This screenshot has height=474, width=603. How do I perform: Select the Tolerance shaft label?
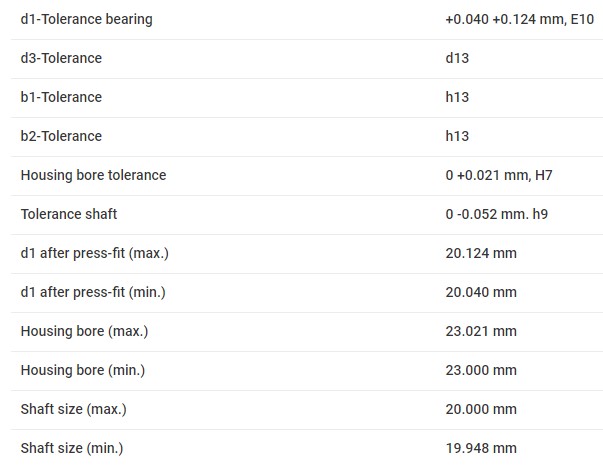tap(69, 214)
